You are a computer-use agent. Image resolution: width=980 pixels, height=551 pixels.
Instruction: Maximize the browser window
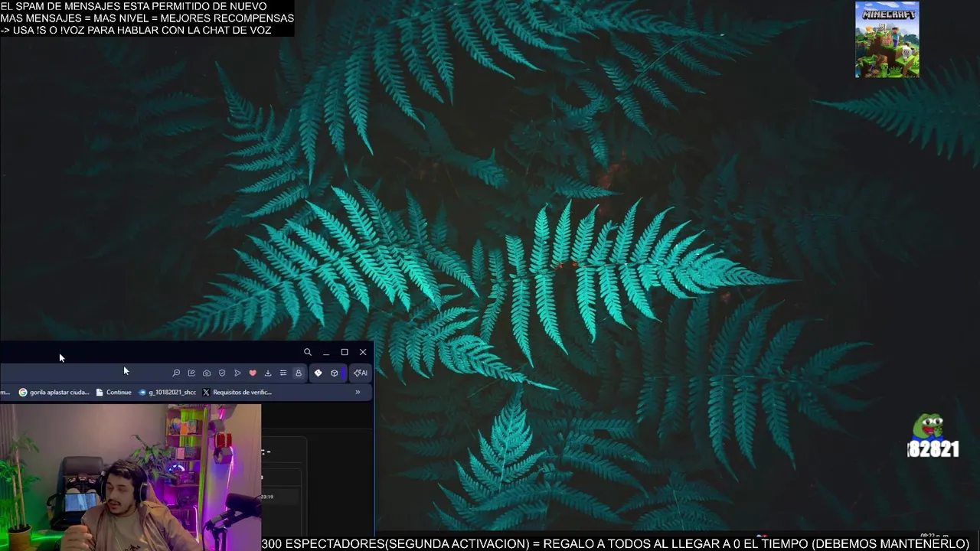point(345,352)
